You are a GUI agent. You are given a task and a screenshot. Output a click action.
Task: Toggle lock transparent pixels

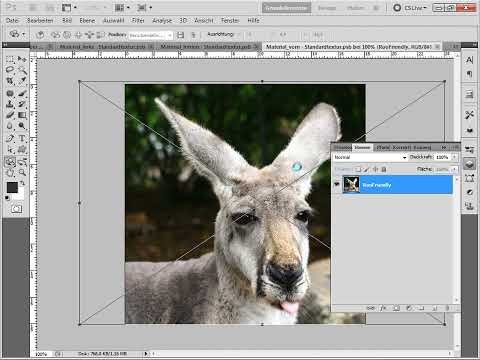click(x=358, y=169)
